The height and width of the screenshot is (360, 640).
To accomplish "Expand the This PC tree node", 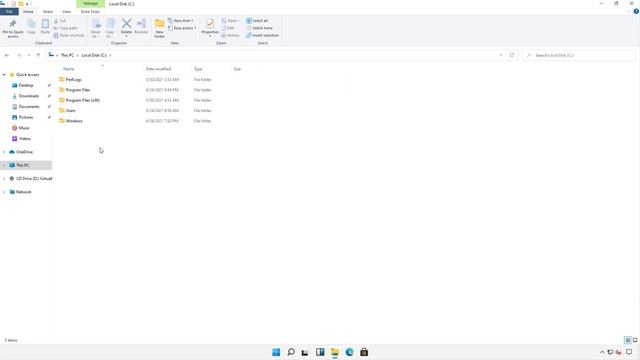I will 4,165.
